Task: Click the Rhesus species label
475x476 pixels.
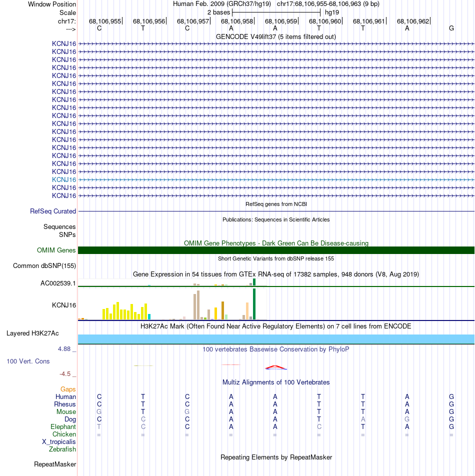Action: (65, 404)
